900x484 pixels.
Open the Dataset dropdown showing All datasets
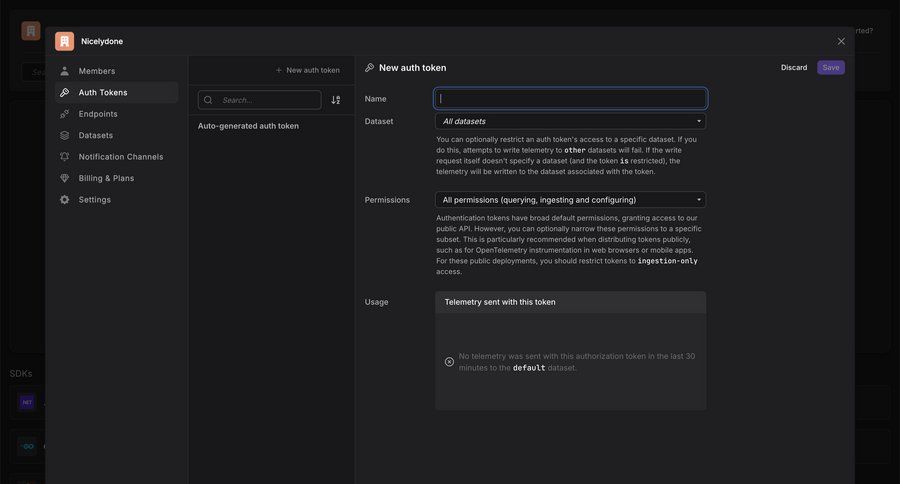pyautogui.click(x=571, y=121)
